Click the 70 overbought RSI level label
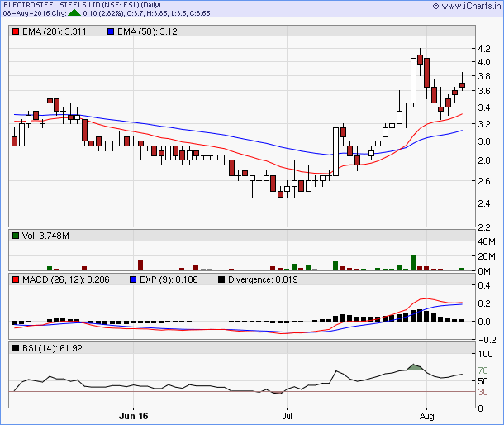 click(x=483, y=370)
